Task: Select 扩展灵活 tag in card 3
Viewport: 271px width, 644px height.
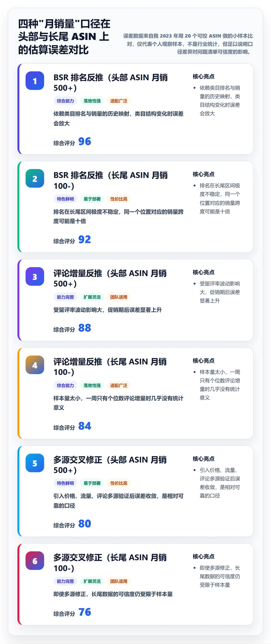Action: [92, 297]
